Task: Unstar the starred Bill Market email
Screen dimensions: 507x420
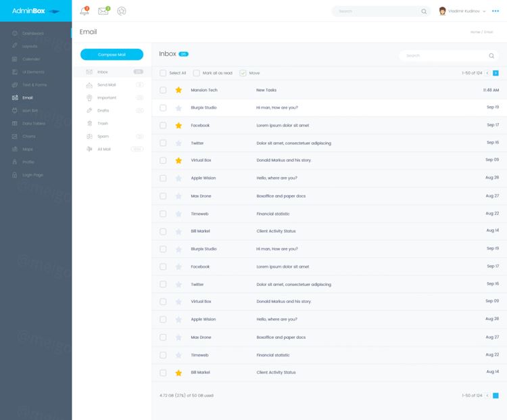Action: click(178, 373)
